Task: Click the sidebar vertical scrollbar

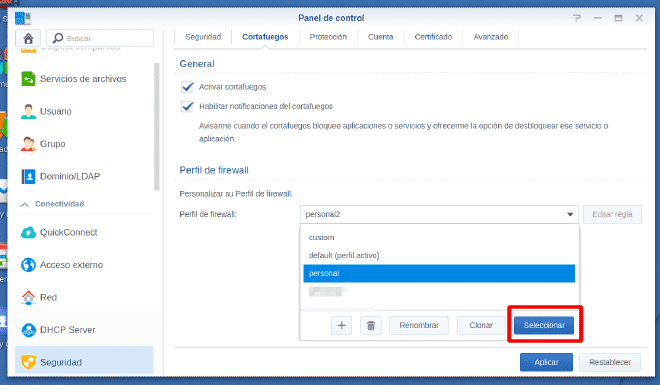Action: tap(157, 127)
